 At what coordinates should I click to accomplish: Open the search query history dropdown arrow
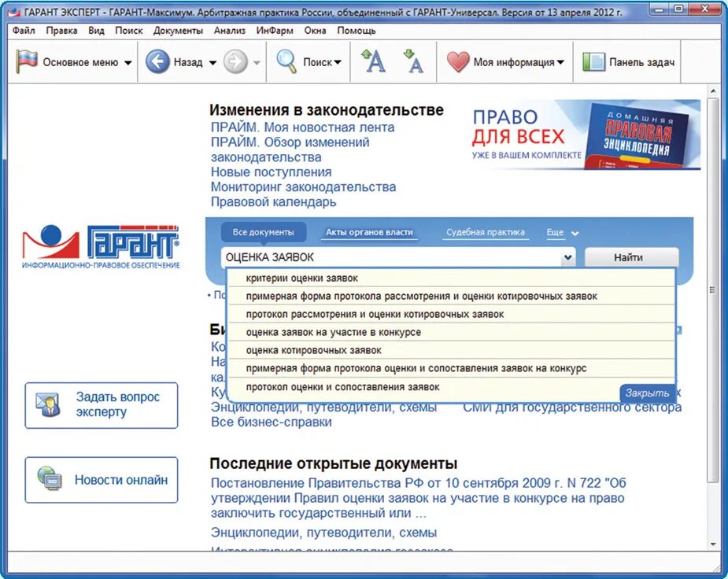coord(567,257)
